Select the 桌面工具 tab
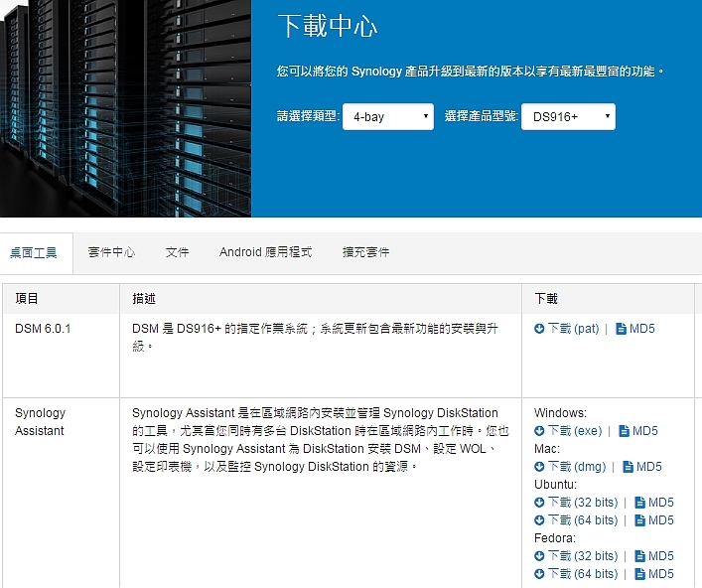The height and width of the screenshot is (588, 702). [x=34, y=252]
